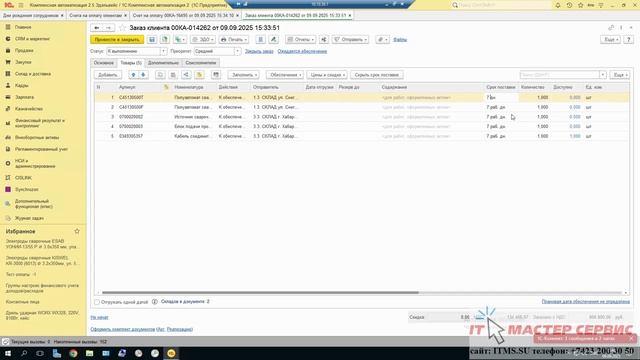The height and width of the screenshot is (360, 640).
Task: Add order to favorites via star
Action: [122, 28]
